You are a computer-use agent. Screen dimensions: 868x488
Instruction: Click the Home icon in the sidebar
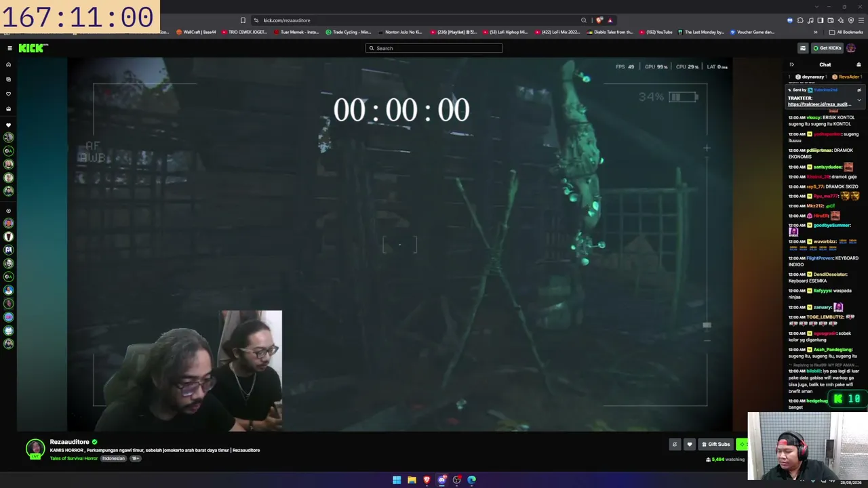pyautogui.click(x=9, y=65)
